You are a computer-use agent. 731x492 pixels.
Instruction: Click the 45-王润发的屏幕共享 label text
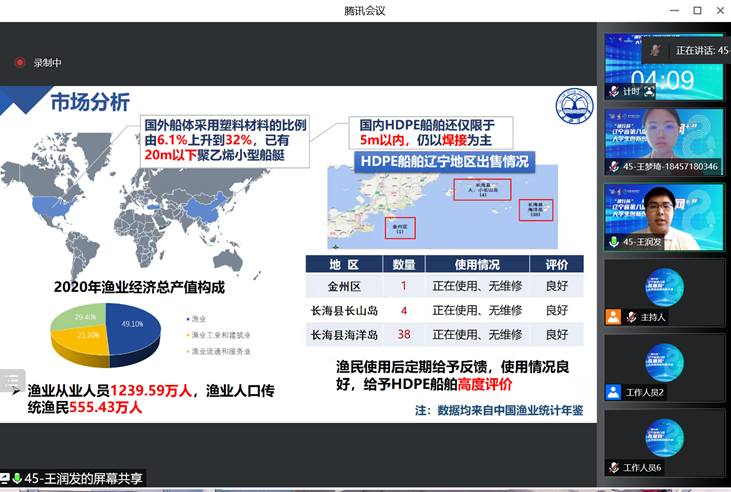83,478
